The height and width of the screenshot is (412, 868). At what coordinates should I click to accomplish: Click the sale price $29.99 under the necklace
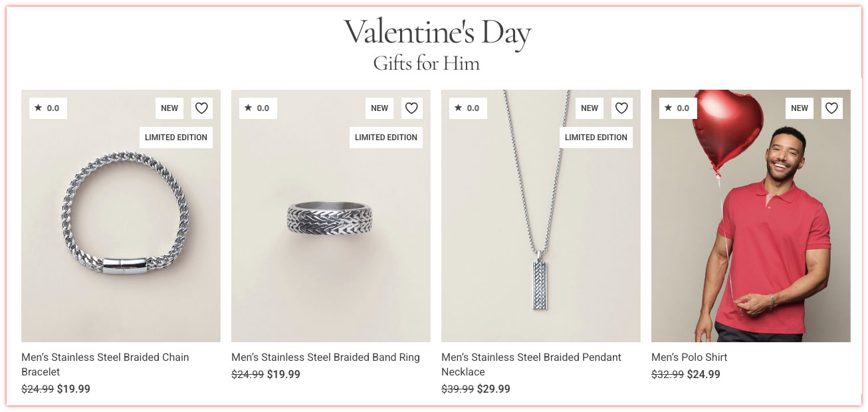[492, 389]
